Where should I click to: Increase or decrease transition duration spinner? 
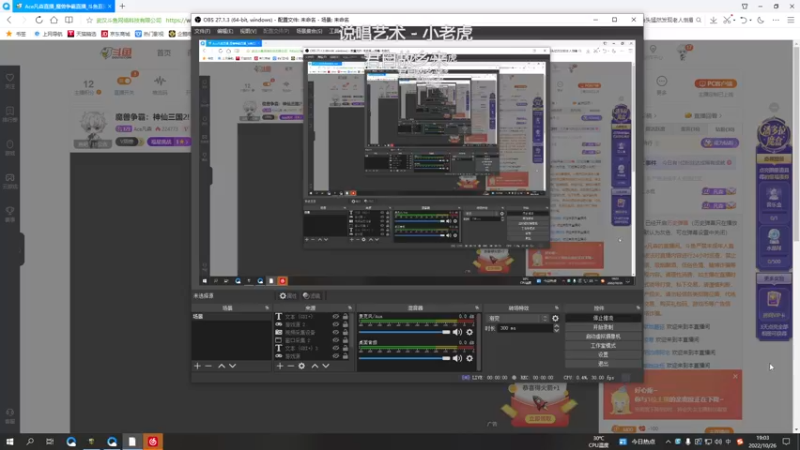point(556,328)
